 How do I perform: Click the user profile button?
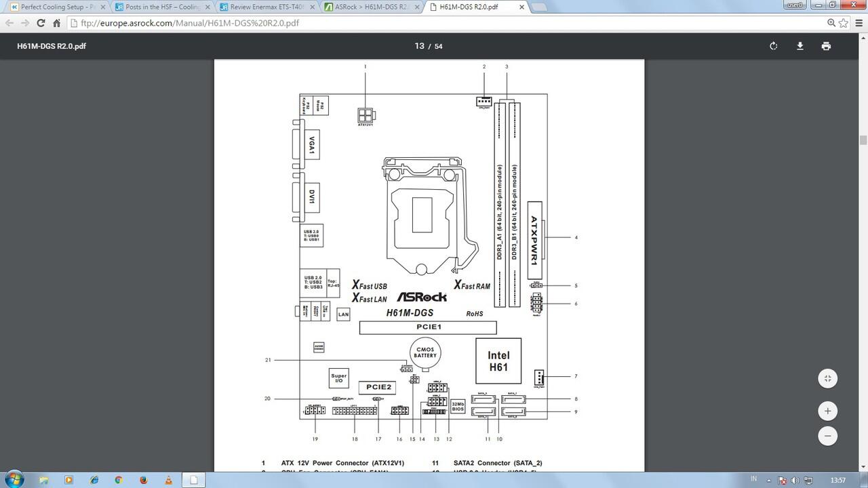(794, 5)
